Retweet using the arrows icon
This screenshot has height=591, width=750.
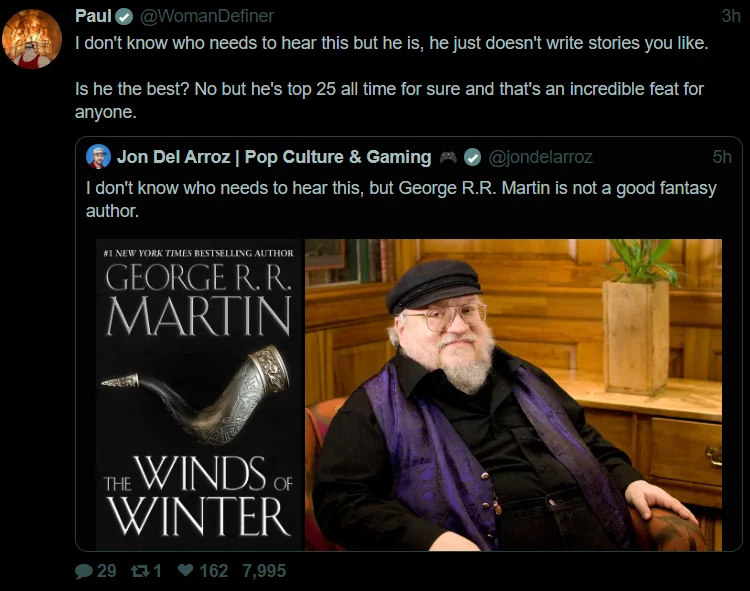pyautogui.click(x=141, y=571)
